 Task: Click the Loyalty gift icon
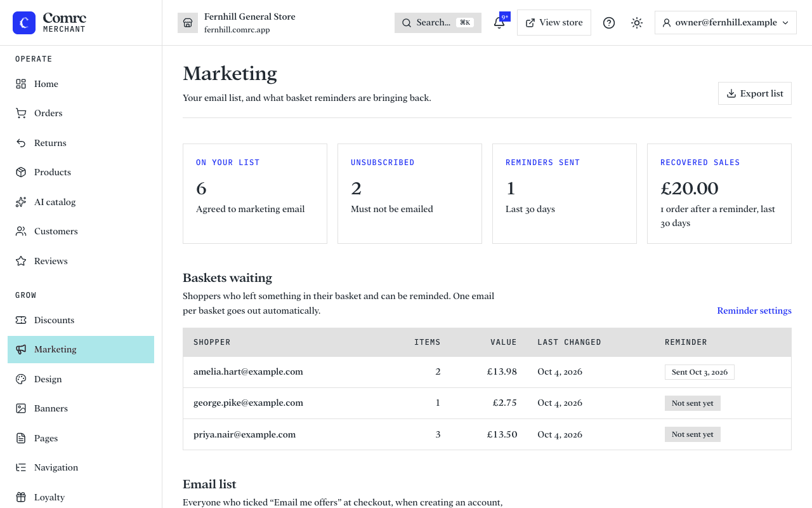21,497
